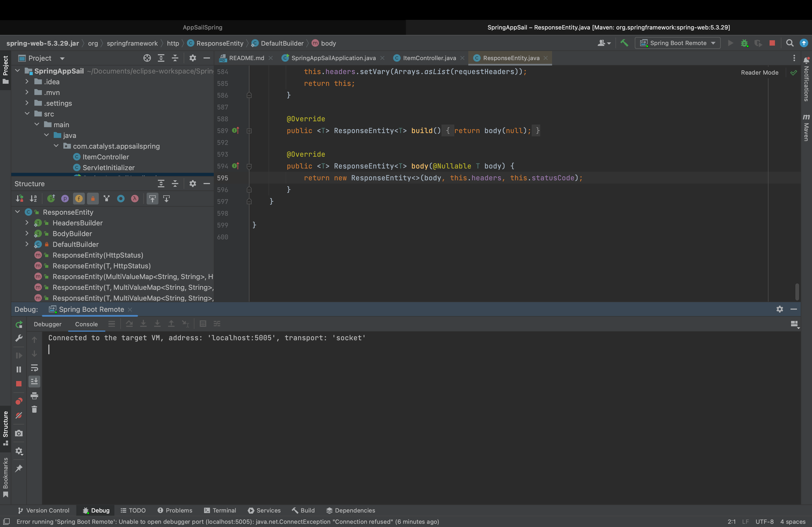Open editor tabs more options menu
The height and width of the screenshot is (527, 812).
[x=794, y=58]
